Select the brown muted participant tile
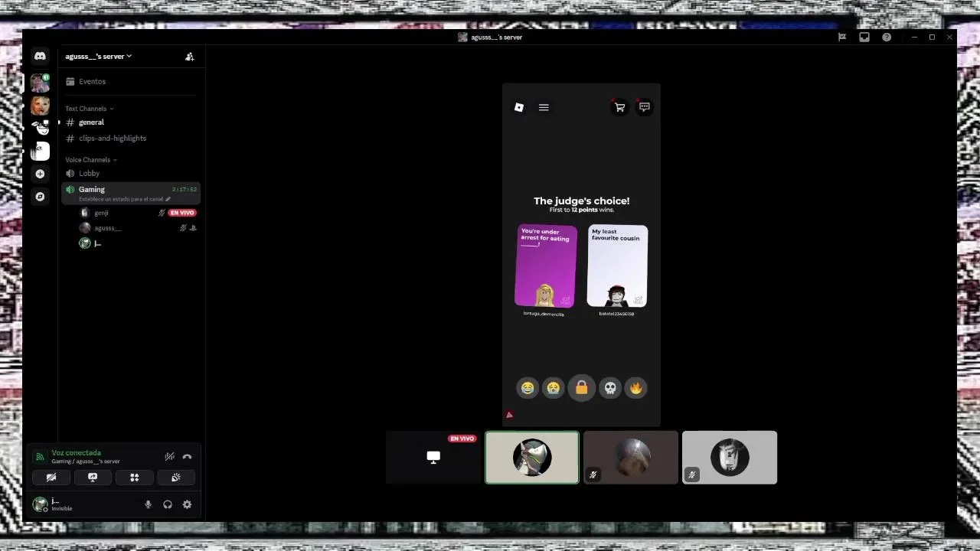 coord(631,458)
